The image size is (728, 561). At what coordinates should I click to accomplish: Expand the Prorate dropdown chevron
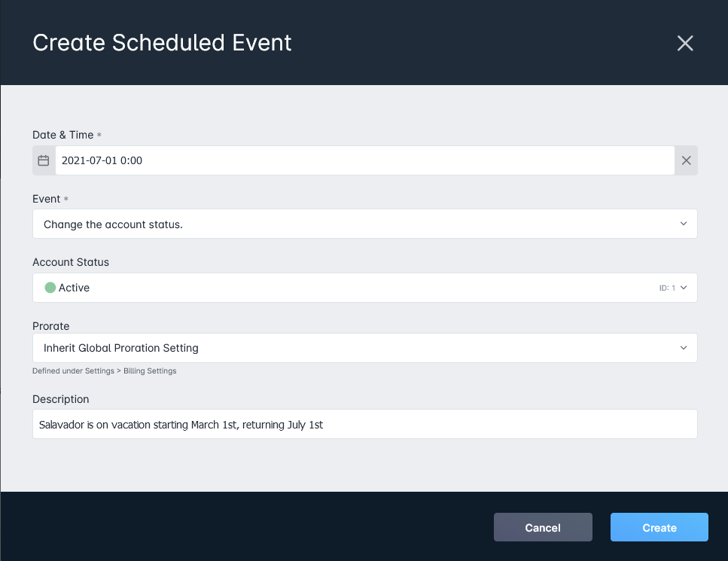[684, 348]
